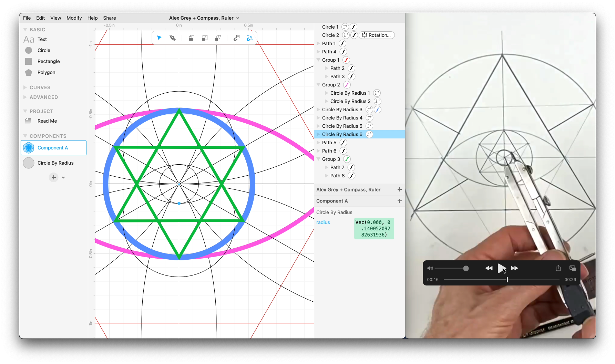The height and width of the screenshot is (364, 615).
Task: Click Circle 2 stroke badge
Action: [x=354, y=35]
